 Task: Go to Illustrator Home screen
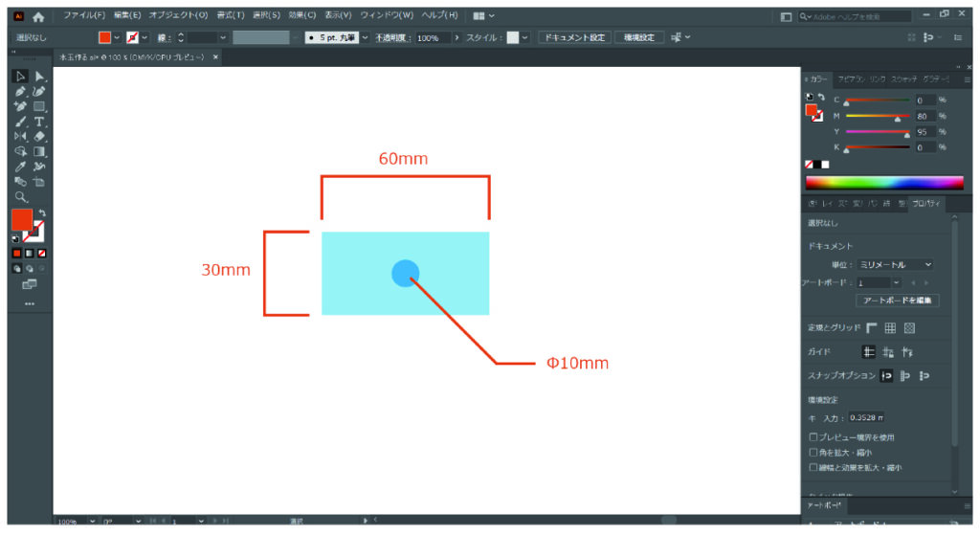tap(38, 17)
